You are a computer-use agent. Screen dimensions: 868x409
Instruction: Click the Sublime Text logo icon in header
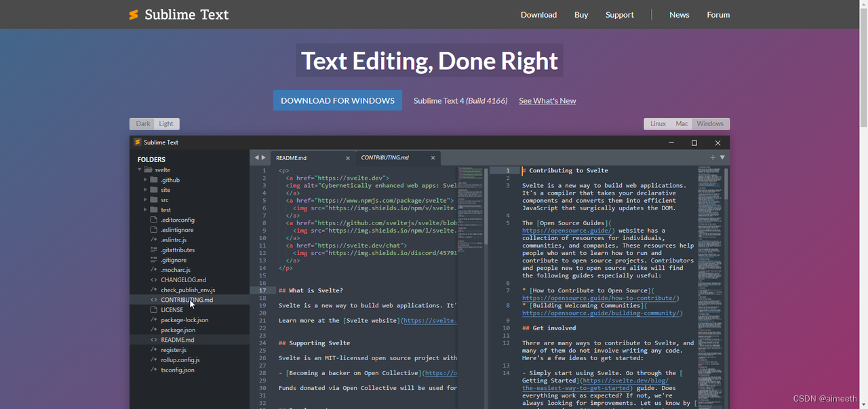(x=134, y=15)
